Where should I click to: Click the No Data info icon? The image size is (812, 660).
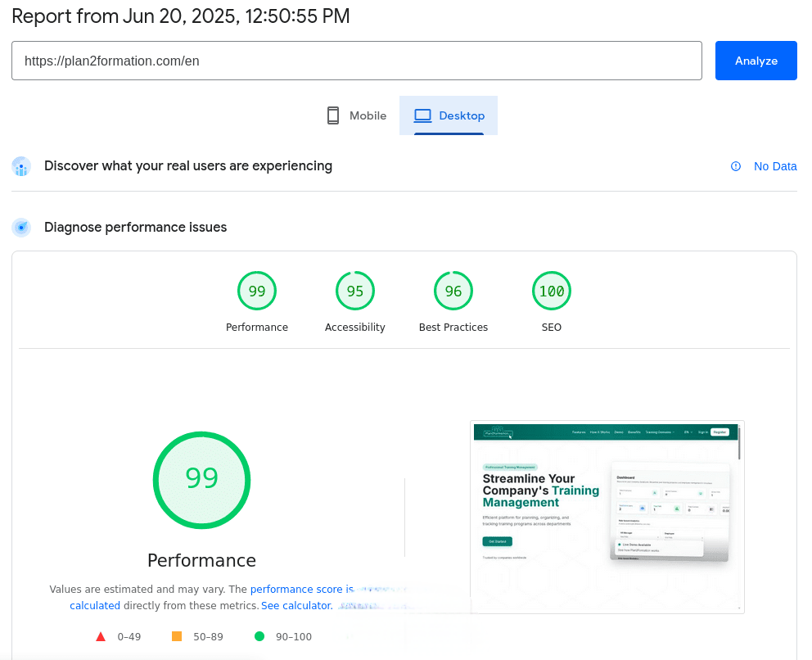[736, 166]
